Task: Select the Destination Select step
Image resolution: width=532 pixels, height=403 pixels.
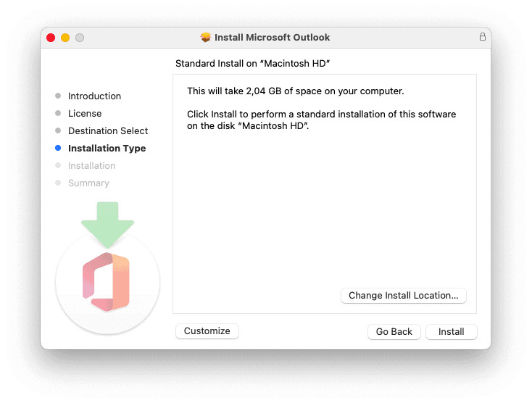Action: pos(108,130)
